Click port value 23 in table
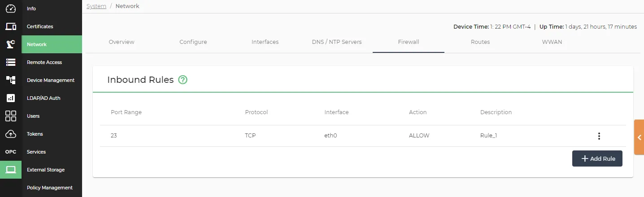Image resolution: width=644 pixels, height=197 pixels. point(114,136)
